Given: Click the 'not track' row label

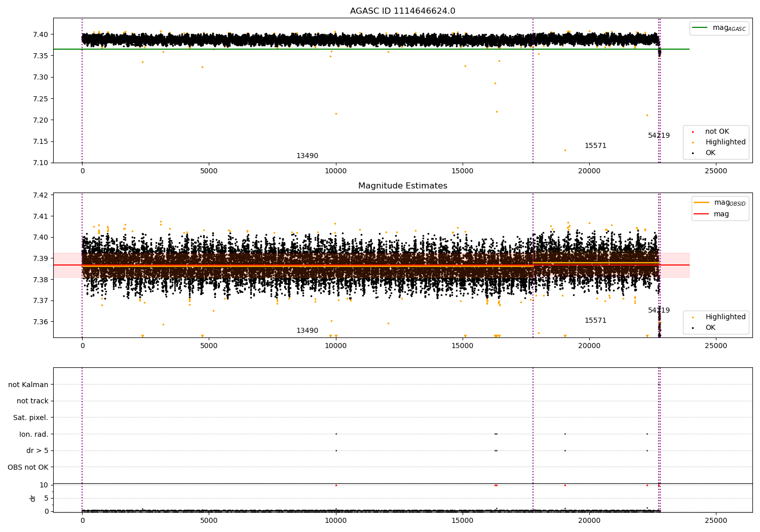Looking at the screenshot, I should click(32, 401).
